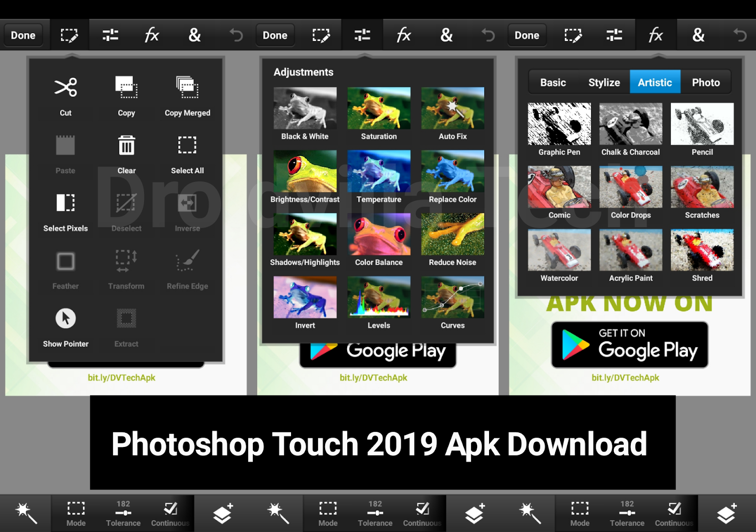The height and width of the screenshot is (532, 756).
Task: Tap the Select All dashed square icon
Action: pyautogui.click(x=187, y=145)
